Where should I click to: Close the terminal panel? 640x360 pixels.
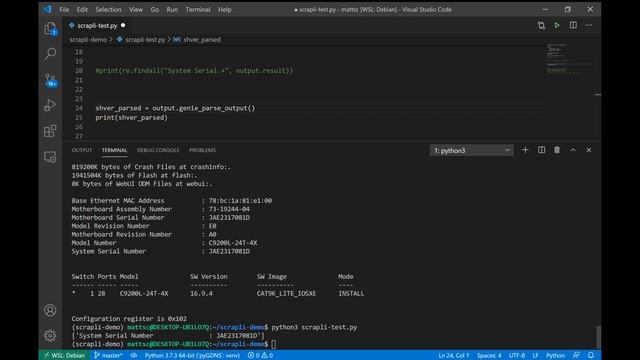click(x=589, y=150)
